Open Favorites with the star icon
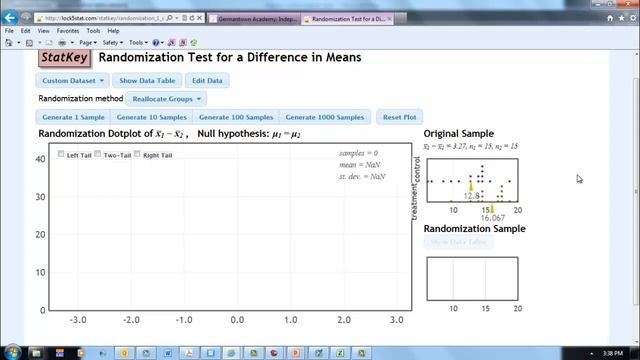This screenshot has height=360, width=640. (x=621, y=18)
